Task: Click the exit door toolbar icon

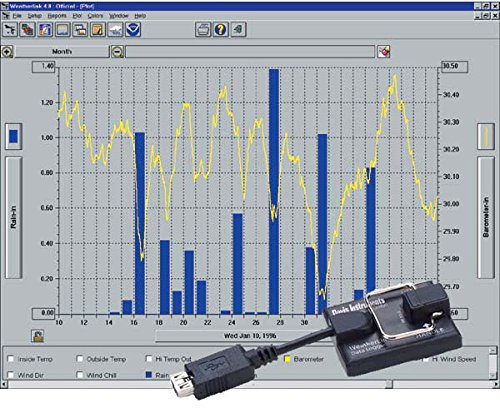Action: [238, 29]
